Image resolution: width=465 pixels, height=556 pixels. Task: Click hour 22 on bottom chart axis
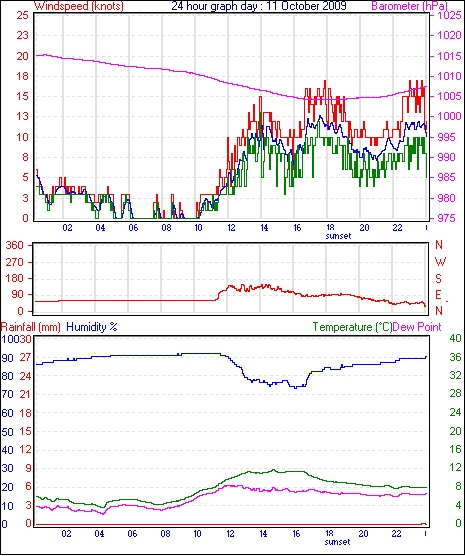pyautogui.click(x=396, y=534)
